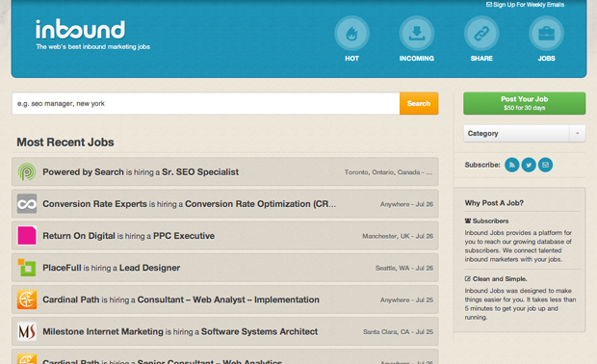Click the Why Post A Job? heading
Image resolution: width=597 pixels, height=364 pixels.
[494, 203]
